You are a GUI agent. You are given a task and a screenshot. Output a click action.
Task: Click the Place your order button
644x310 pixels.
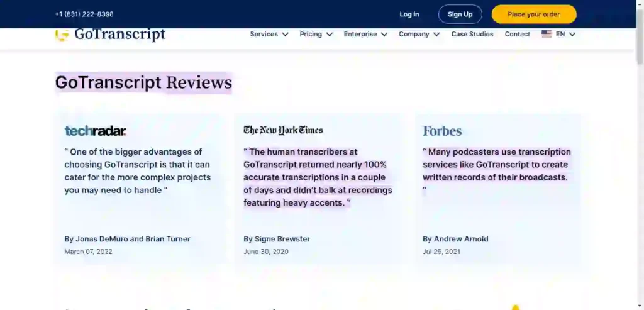[534, 14]
